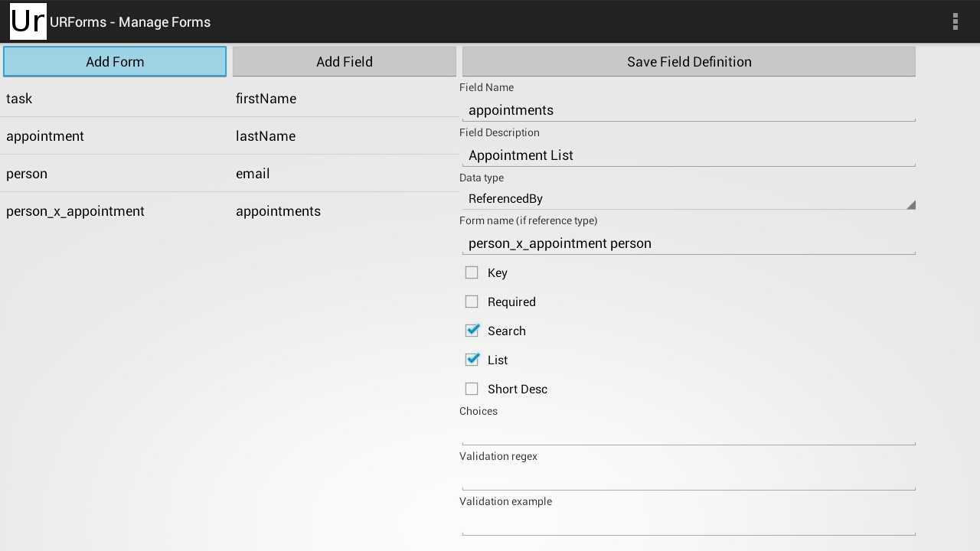The image size is (980, 551).
Task: Toggle the Key checkbox
Action: click(472, 272)
